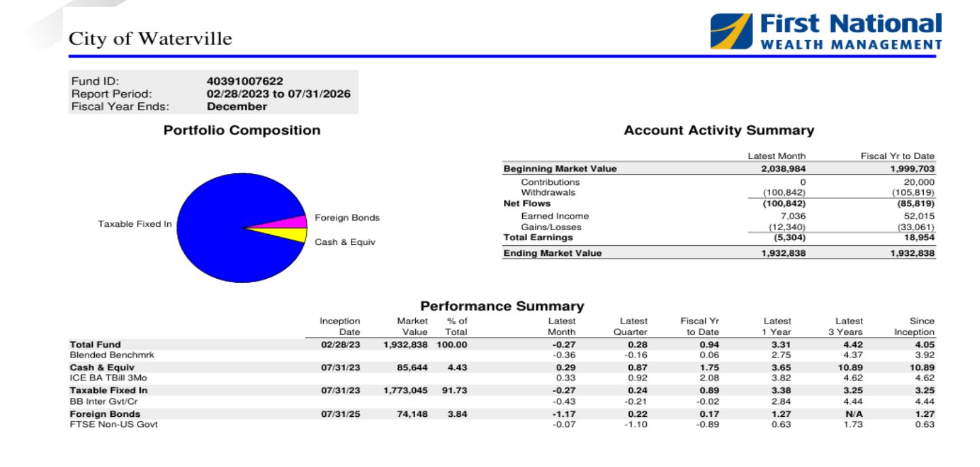Click the Contributions row label
Image resolution: width=980 pixels, height=467 pixels.
[550, 182]
